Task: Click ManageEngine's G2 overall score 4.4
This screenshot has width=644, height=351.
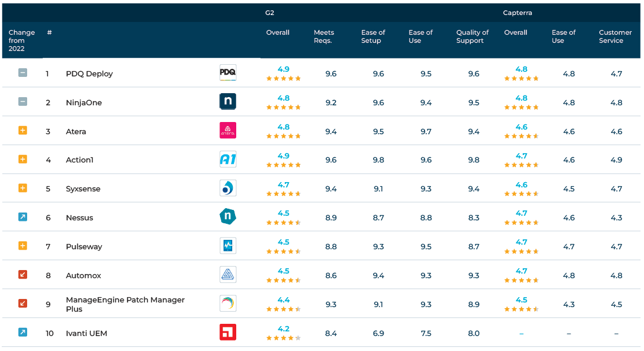Action: pos(284,300)
